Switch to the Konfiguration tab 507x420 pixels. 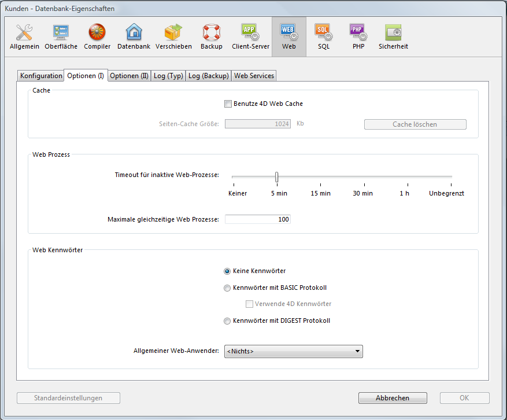(x=40, y=76)
